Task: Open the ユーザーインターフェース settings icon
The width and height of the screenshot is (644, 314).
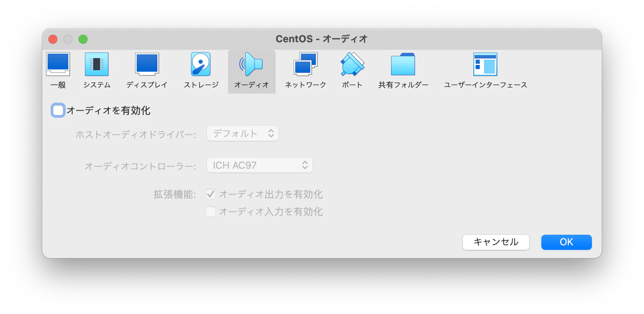Action: (485, 64)
